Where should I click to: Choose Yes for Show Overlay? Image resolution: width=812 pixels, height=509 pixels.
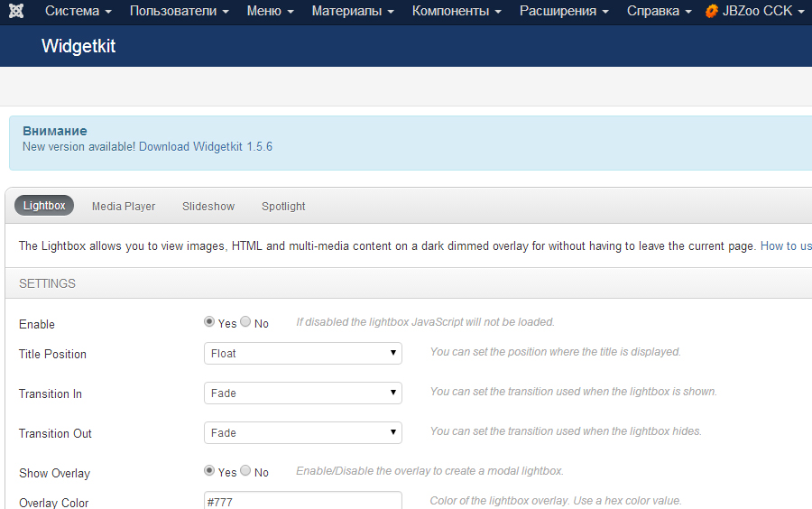click(210, 471)
